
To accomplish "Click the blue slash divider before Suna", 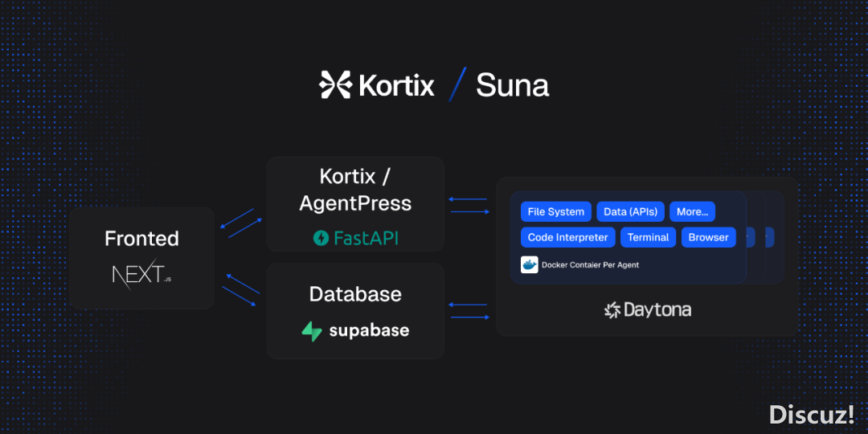I will [457, 84].
